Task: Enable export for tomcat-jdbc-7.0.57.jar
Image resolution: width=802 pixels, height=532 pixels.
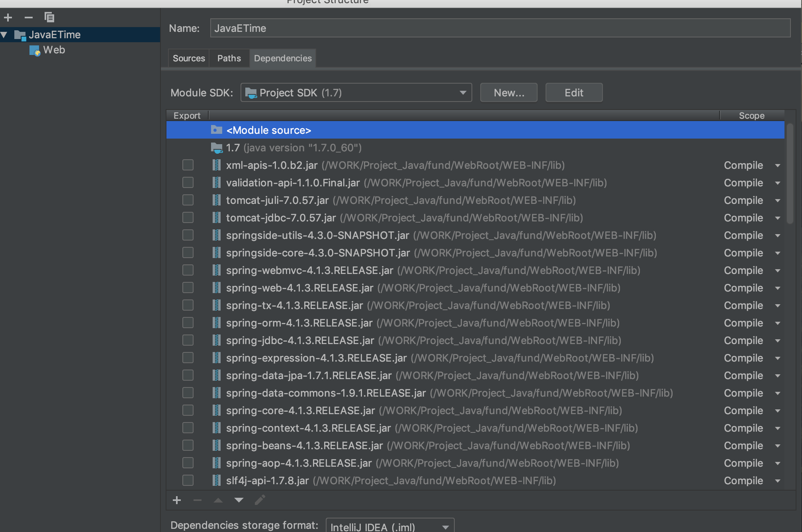Action: (x=188, y=218)
